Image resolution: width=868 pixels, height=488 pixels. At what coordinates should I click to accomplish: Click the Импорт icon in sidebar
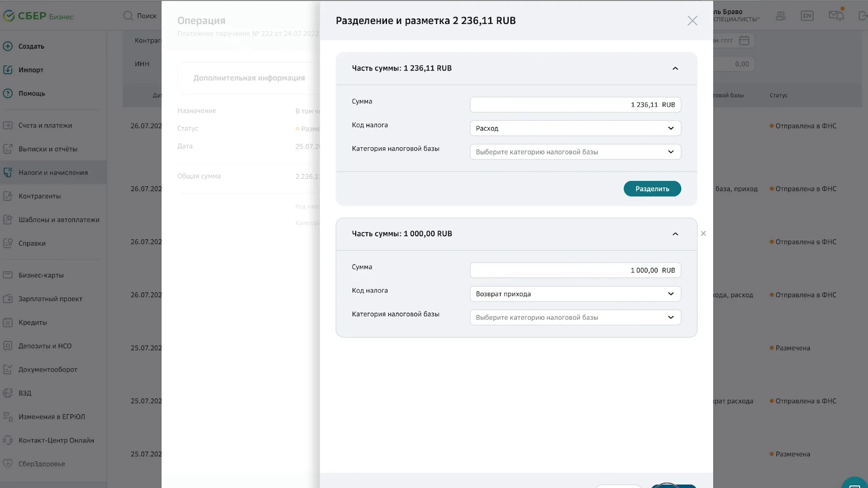coord(8,70)
